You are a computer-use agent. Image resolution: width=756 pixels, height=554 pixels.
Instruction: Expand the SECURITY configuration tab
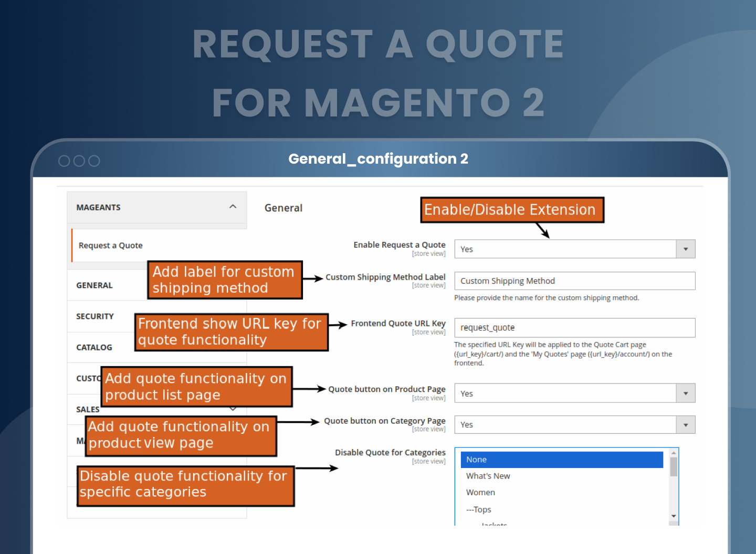(95, 316)
